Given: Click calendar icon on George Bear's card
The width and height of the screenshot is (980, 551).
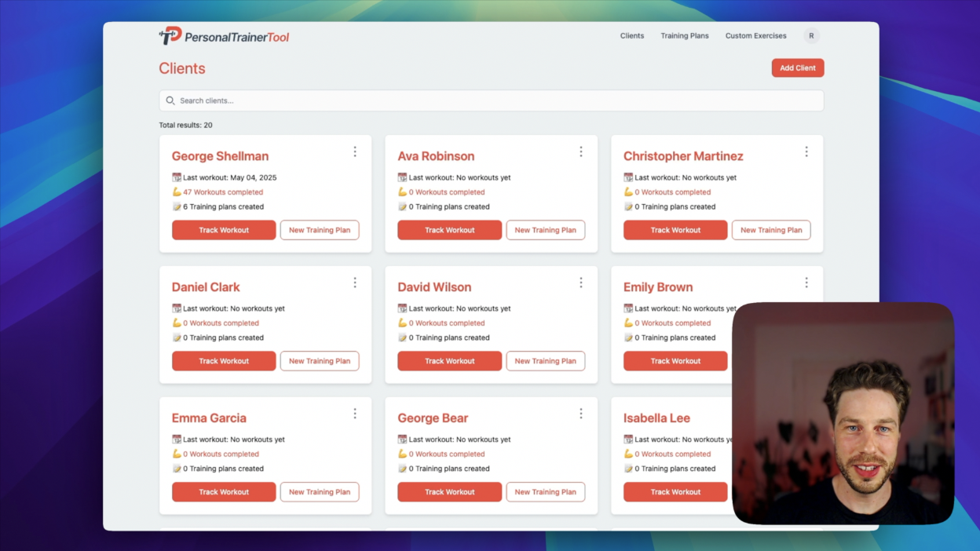Looking at the screenshot, I should coord(402,440).
